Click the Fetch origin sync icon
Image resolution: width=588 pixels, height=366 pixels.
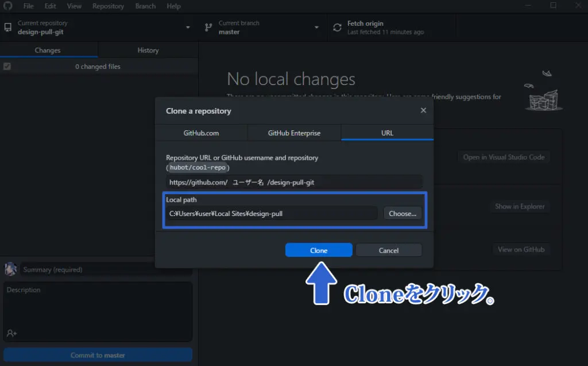[337, 28]
